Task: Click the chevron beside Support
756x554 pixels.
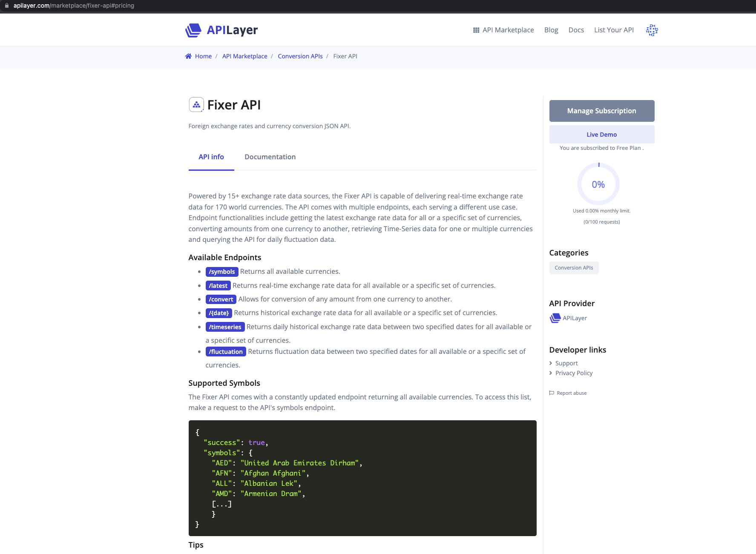Action: [551, 363]
